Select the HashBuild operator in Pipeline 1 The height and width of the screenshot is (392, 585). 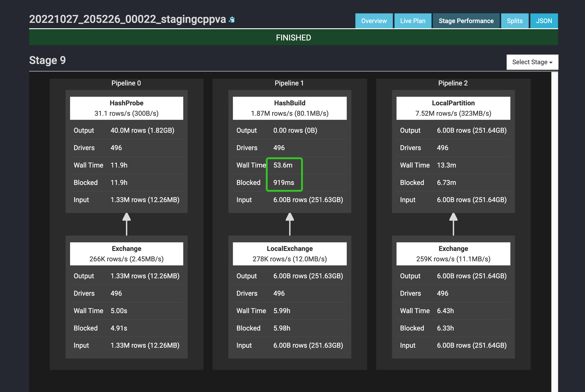290,108
